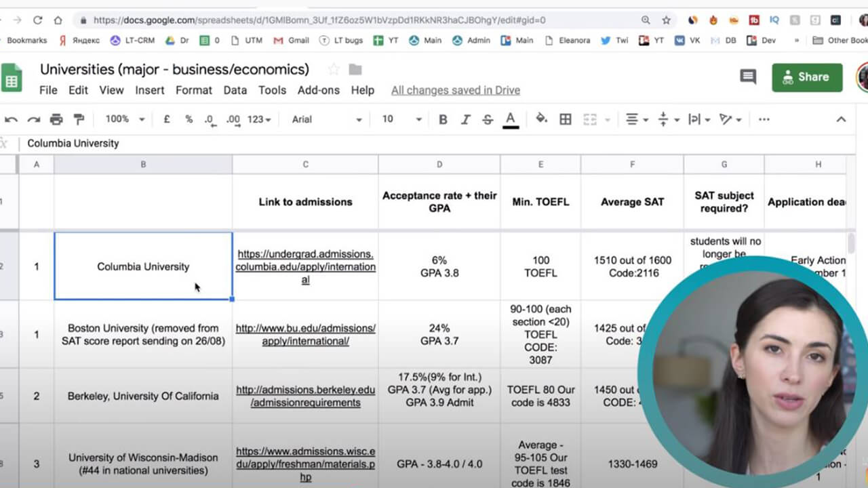Click the cell with 24% GPA 3.7
Screen dimensions: 868x488
439,334
